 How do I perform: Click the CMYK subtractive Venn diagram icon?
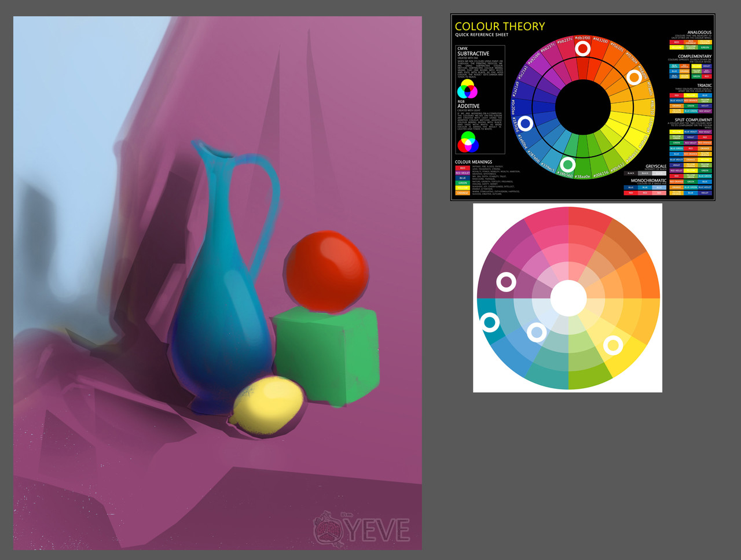tap(467, 90)
